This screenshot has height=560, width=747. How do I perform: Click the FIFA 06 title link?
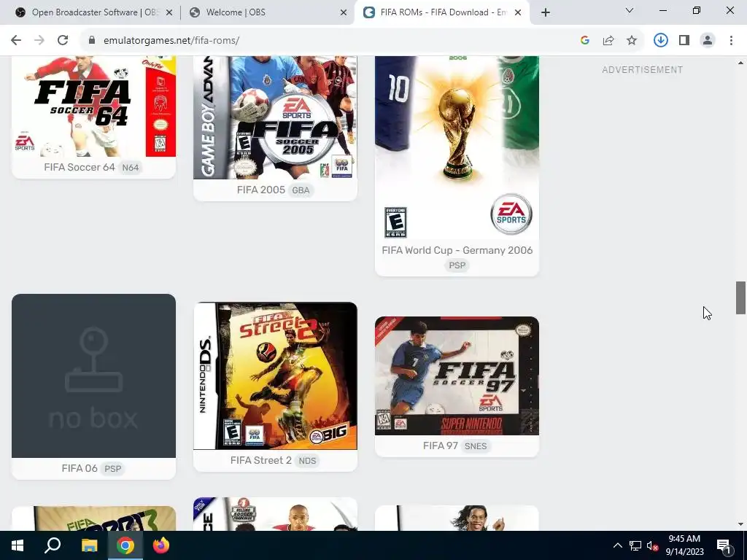coord(80,469)
